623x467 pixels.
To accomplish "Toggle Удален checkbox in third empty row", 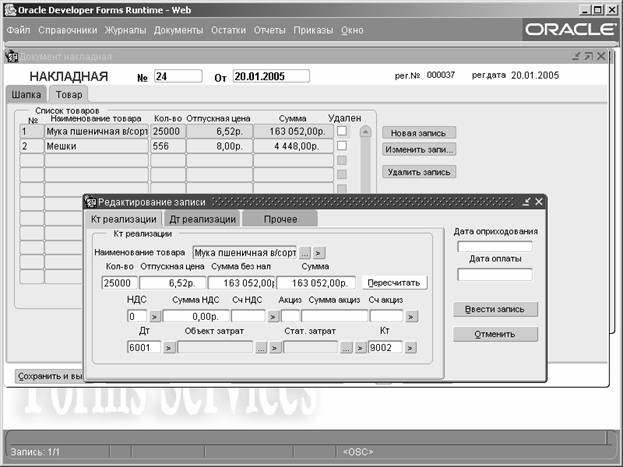I will coord(342,160).
